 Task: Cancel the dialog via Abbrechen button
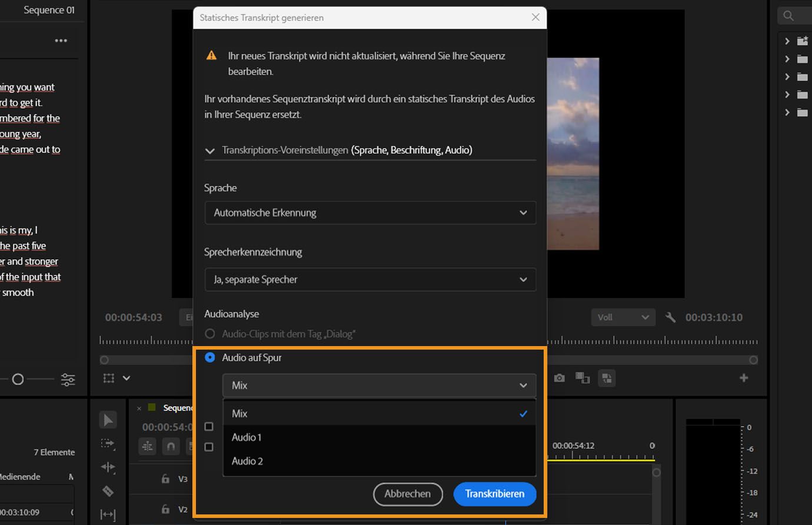pyautogui.click(x=408, y=494)
